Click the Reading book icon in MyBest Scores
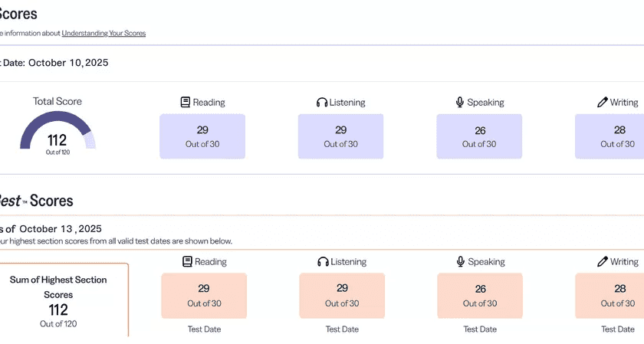This screenshot has width=644, height=344. tap(187, 261)
